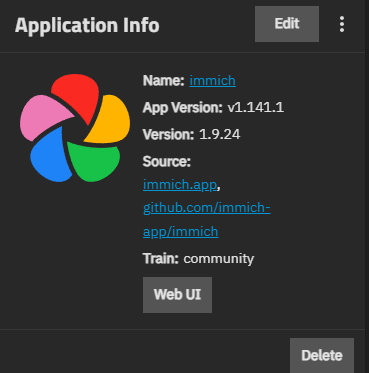
Task: Click the Name label
Action: pyautogui.click(x=163, y=81)
